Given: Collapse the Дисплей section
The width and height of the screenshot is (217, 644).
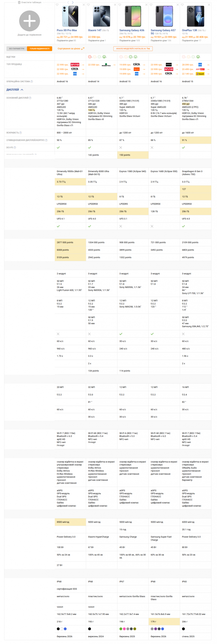Looking at the screenshot, I should 22,90.
